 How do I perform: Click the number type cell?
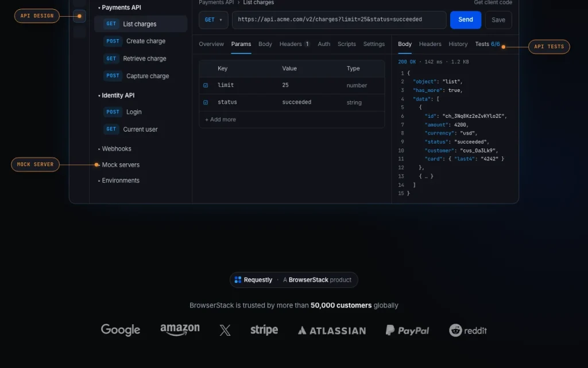[357, 86]
